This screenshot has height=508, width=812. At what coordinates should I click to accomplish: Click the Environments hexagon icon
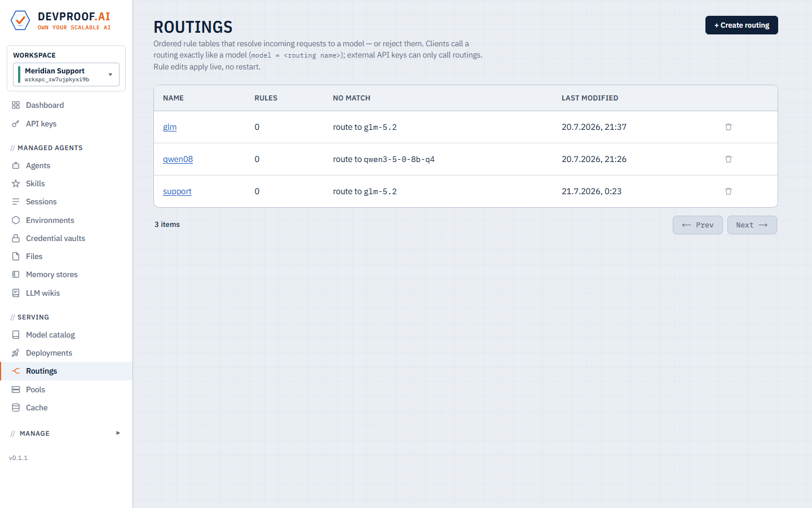coord(16,220)
